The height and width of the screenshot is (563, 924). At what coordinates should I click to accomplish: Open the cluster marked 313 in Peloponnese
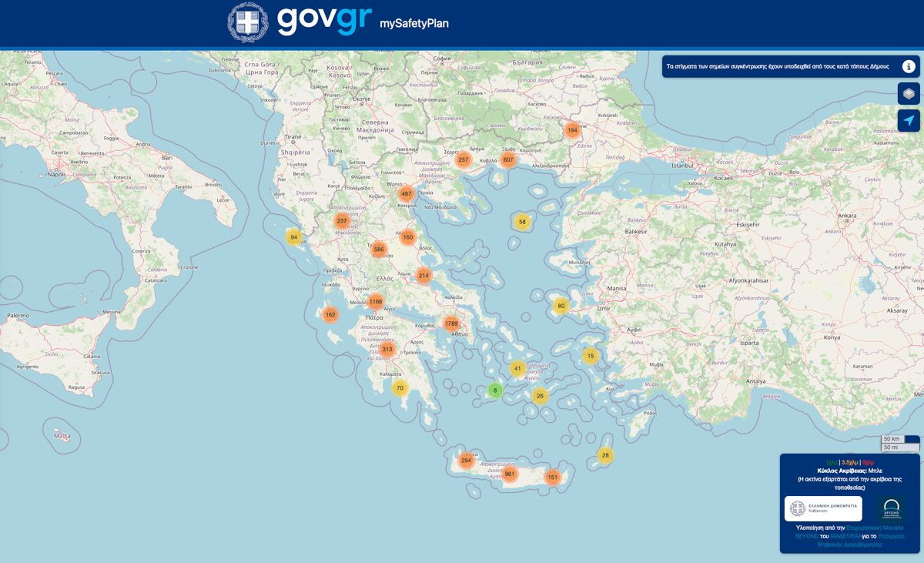tap(387, 350)
